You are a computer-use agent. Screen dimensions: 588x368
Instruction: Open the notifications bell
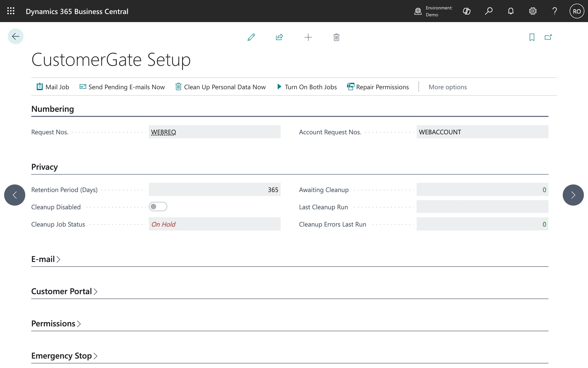pos(511,11)
